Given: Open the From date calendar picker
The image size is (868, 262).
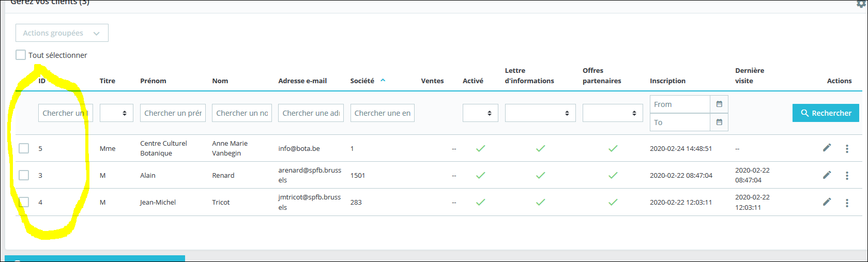Looking at the screenshot, I should pos(719,104).
